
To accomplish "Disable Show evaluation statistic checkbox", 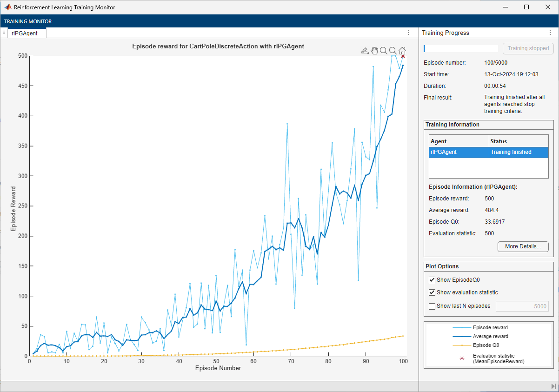I will coord(433,292).
